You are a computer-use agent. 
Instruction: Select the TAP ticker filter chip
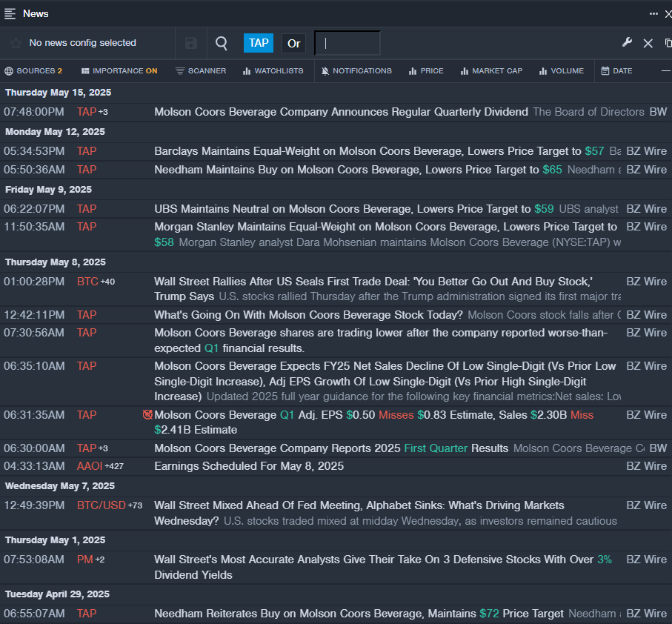pyautogui.click(x=259, y=43)
